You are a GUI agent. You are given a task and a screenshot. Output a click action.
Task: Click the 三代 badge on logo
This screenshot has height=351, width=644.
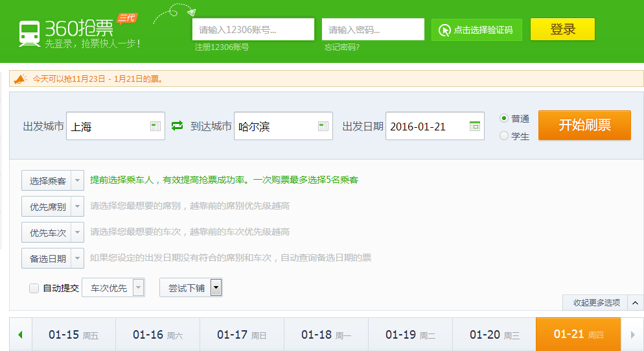(x=128, y=18)
